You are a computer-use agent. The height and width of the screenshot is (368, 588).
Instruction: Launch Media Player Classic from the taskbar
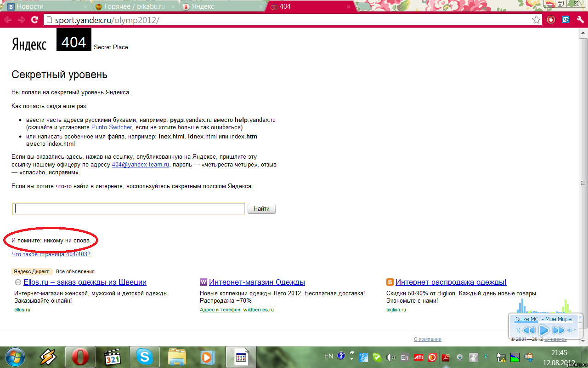tap(113, 357)
